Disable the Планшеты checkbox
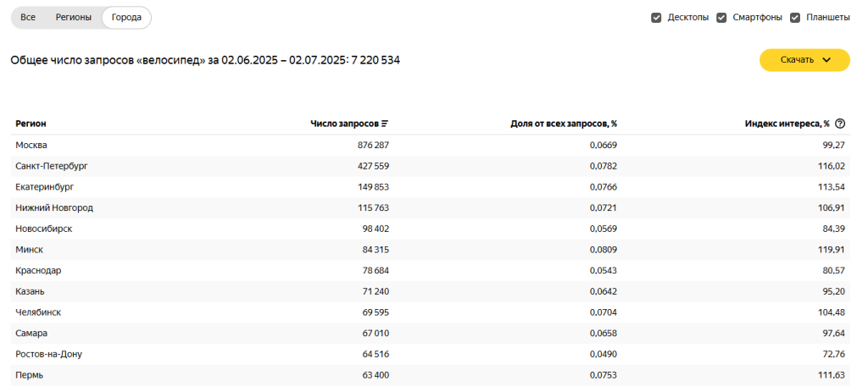The height and width of the screenshot is (392, 868). click(x=795, y=18)
